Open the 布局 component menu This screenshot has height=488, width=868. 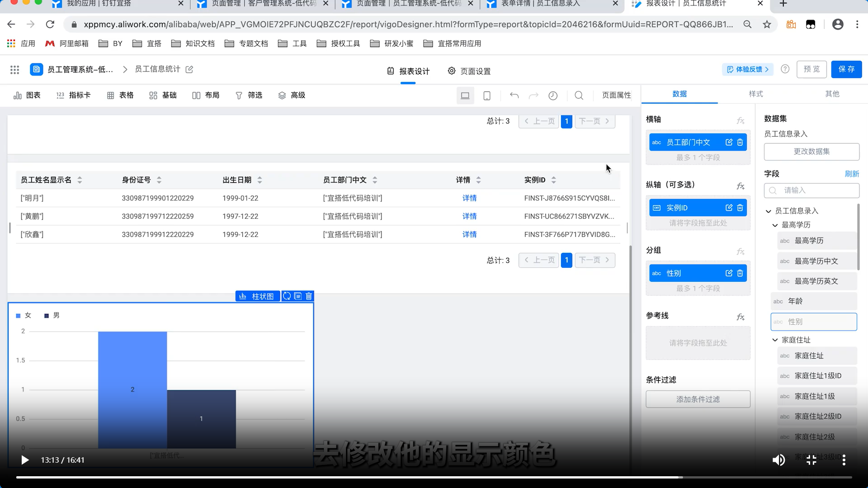[x=206, y=95]
